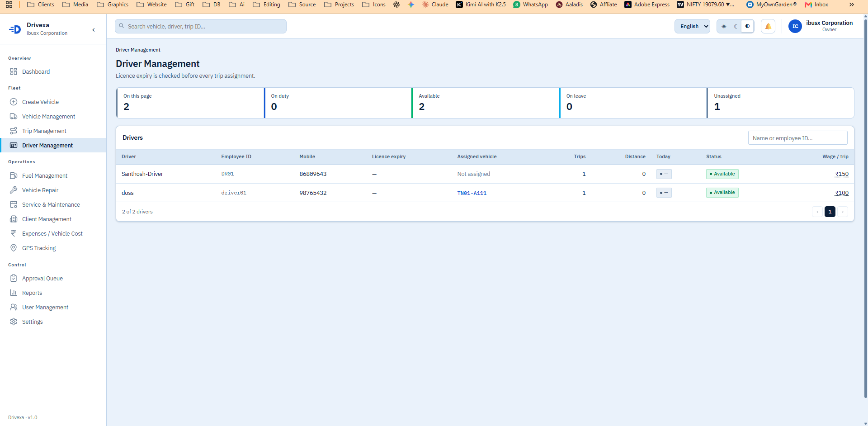This screenshot has height=426, width=868.
Task: Click the Unassigned summary card
Action: pos(781,103)
